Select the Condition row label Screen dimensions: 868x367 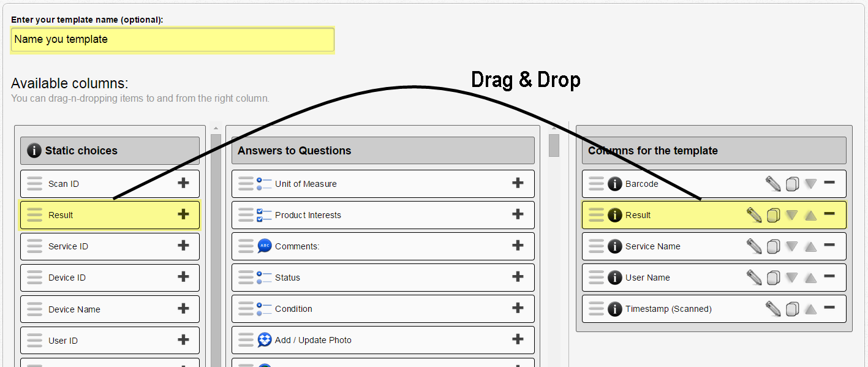[293, 309]
